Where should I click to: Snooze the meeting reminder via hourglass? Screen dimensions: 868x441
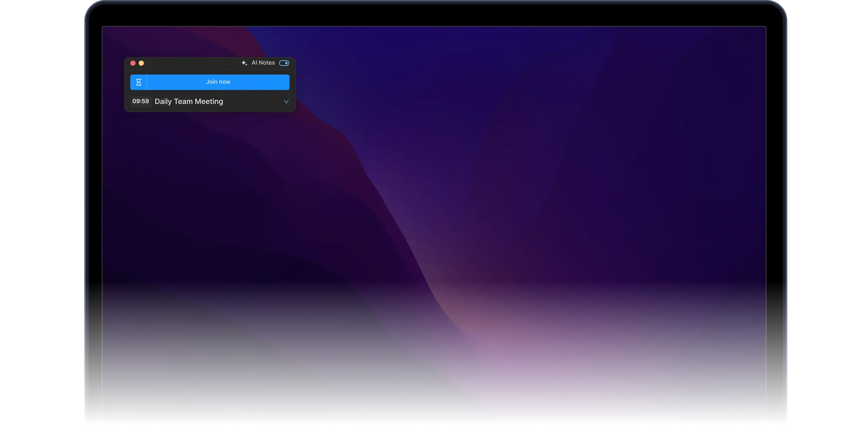(x=139, y=82)
